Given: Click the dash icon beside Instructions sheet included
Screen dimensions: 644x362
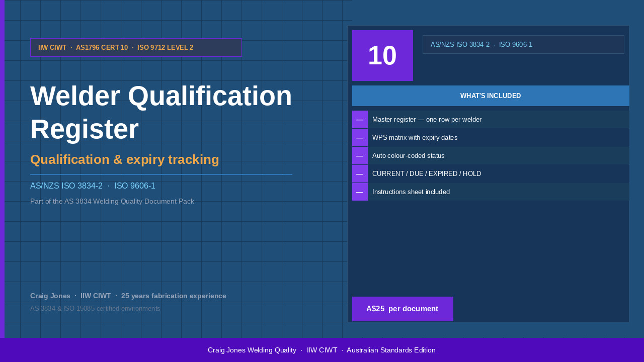Looking at the screenshot, I should [x=360, y=192].
